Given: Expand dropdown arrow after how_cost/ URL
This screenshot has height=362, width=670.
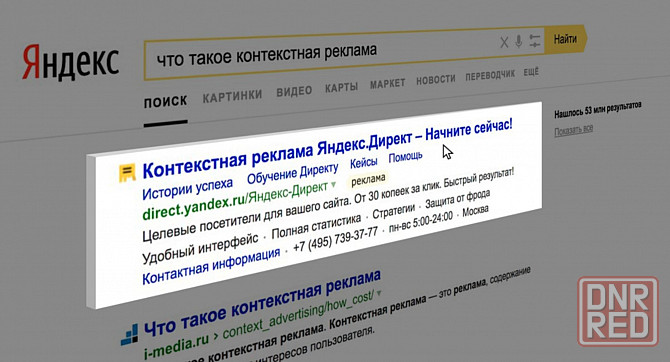Looking at the screenshot, I should pos(379,293).
